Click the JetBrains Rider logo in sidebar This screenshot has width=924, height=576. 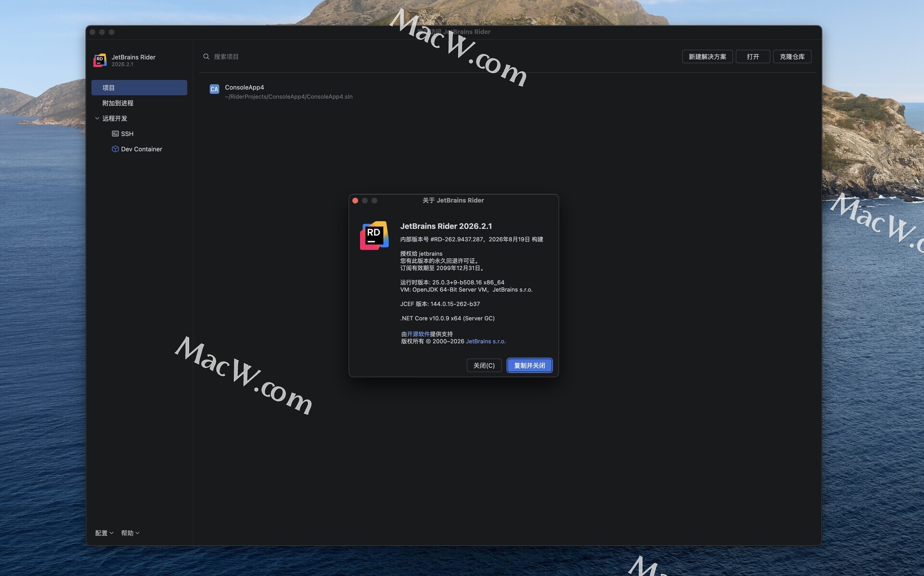click(100, 60)
